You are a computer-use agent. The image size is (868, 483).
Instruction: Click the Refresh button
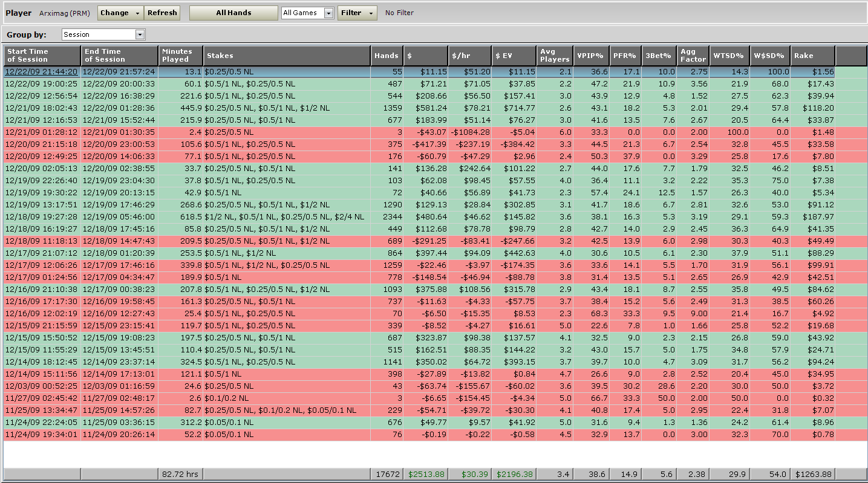162,13
